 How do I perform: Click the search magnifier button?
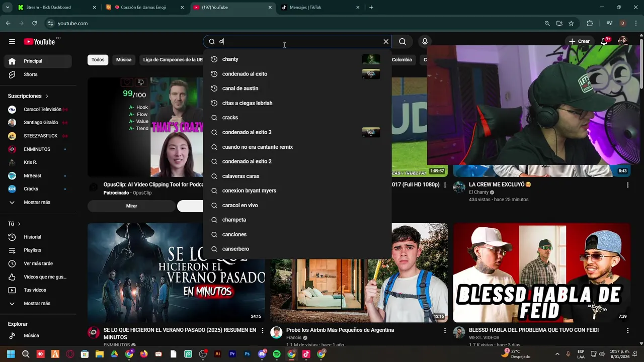[x=403, y=42]
